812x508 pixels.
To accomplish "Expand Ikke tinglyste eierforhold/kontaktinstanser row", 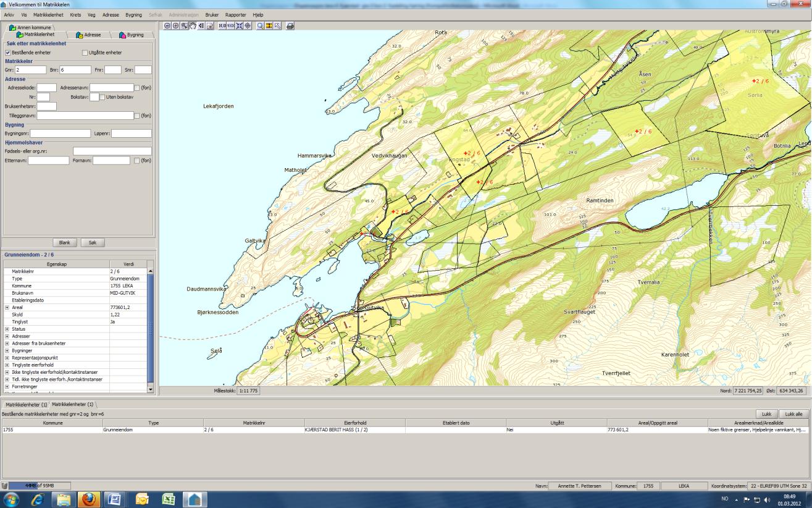I will tap(7, 371).
